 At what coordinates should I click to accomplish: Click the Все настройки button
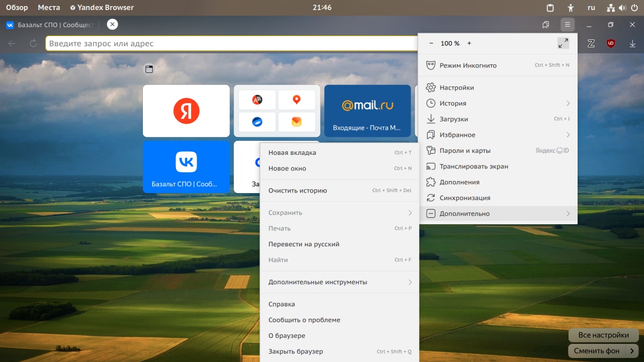point(604,335)
